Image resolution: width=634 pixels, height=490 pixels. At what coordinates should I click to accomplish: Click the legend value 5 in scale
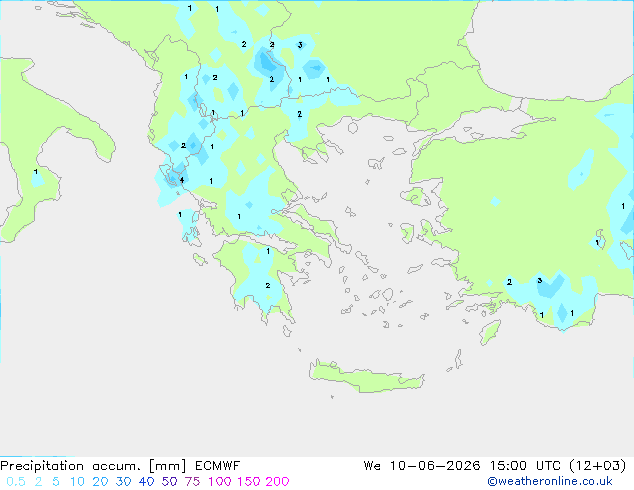tap(56, 482)
